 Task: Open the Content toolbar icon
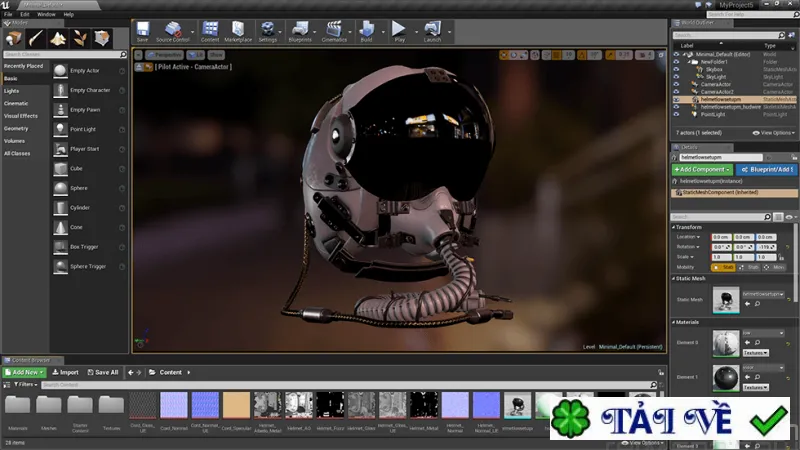(x=210, y=31)
